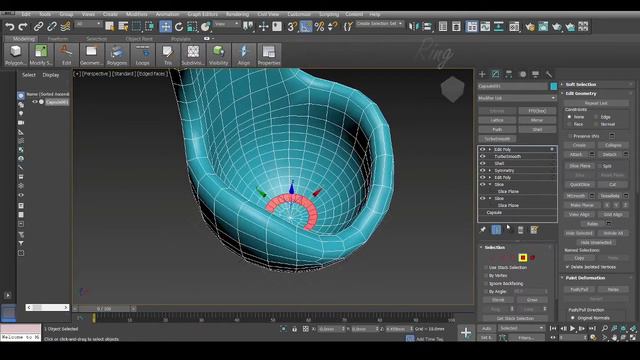Select the Edge constraint radio button

[x=596, y=117]
